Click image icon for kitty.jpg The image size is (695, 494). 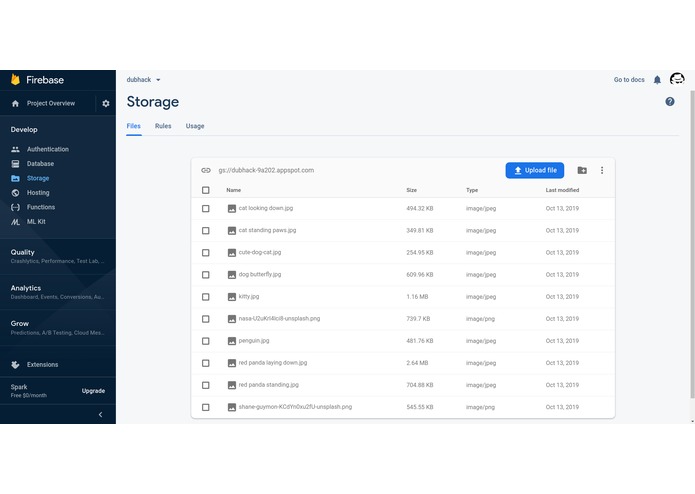232,297
